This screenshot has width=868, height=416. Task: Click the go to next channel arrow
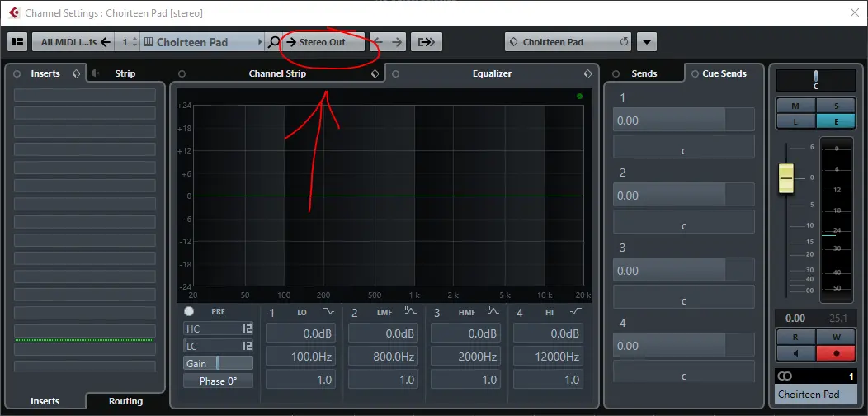397,42
